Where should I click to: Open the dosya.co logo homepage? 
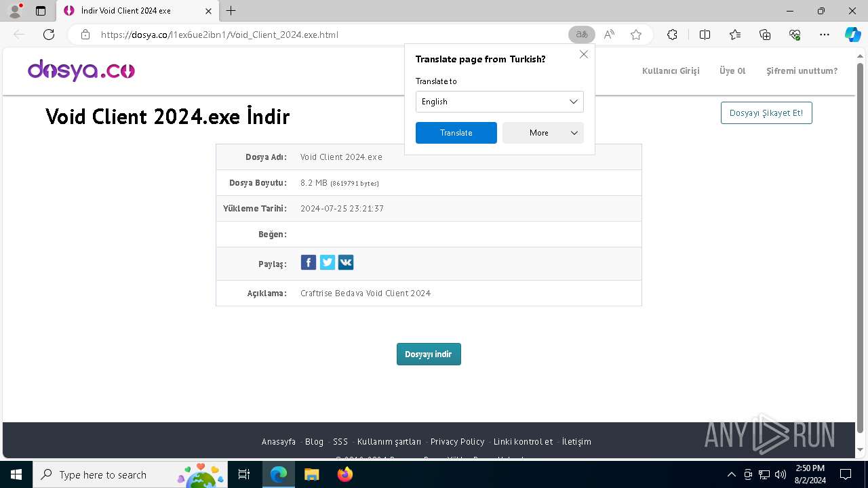click(81, 70)
